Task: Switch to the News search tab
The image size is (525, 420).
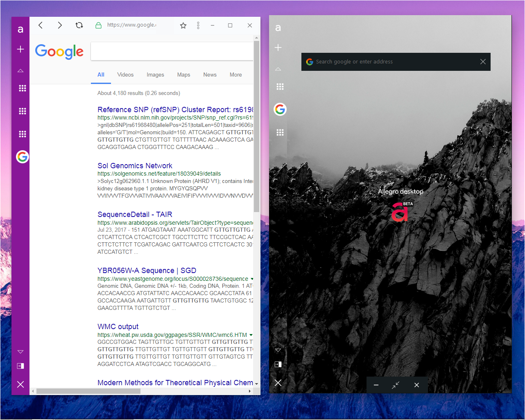Action: pos(210,75)
